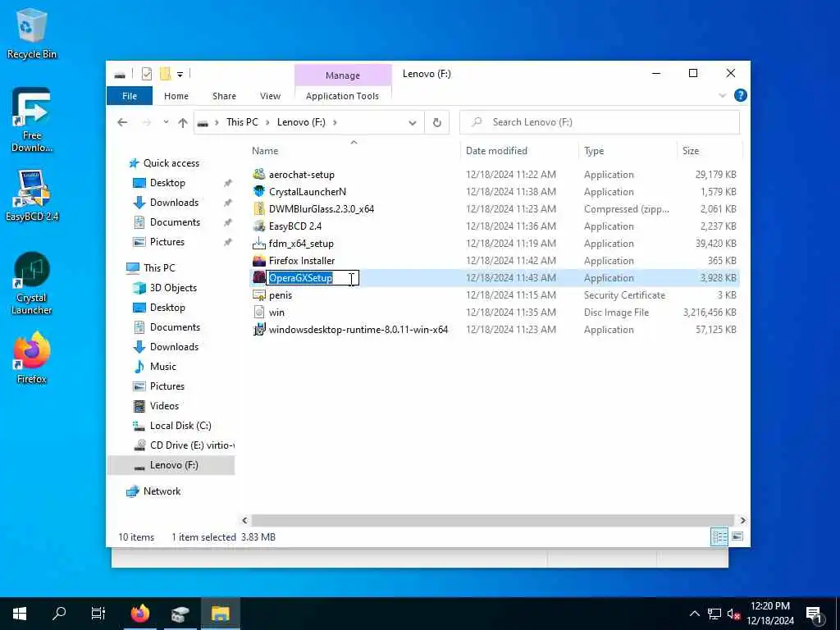Viewport: 840px width, 630px height.
Task: Select the windowsdesktop-runtime-8.0.11-win-x64 file
Action: pyautogui.click(x=358, y=330)
